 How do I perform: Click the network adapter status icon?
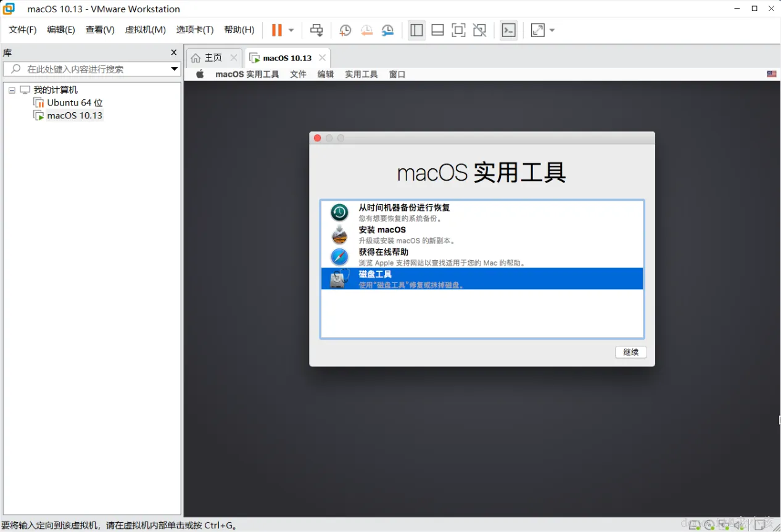[x=724, y=525]
